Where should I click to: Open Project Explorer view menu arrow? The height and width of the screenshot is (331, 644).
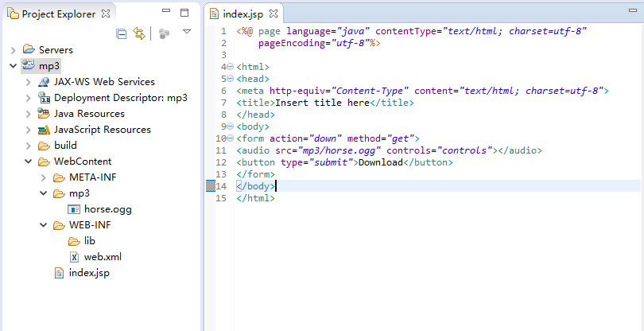click(x=187, y=32)
